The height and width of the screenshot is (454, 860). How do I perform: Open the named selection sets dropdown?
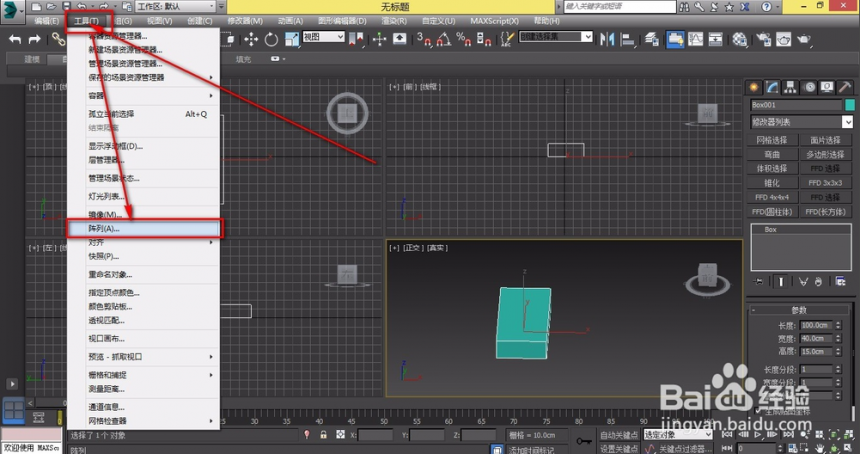[556, 37]
